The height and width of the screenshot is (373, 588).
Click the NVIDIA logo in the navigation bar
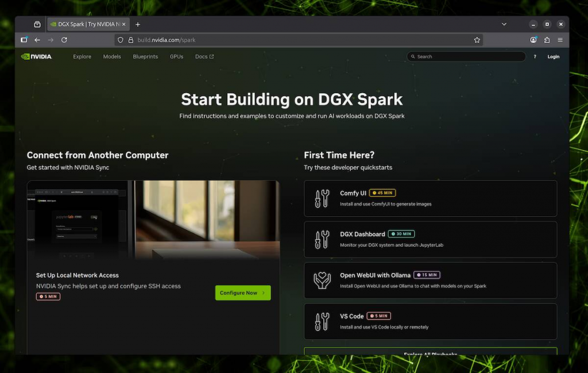pos(36,56)
